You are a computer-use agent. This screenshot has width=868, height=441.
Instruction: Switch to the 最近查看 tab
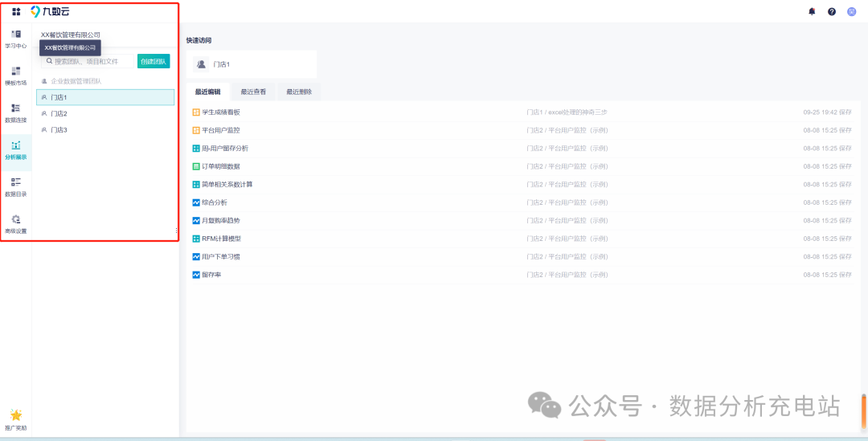click(x=253, y=92)
